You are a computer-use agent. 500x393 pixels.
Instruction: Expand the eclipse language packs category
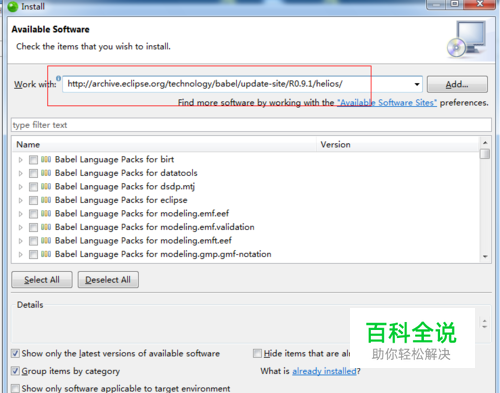tap(21, 200)
